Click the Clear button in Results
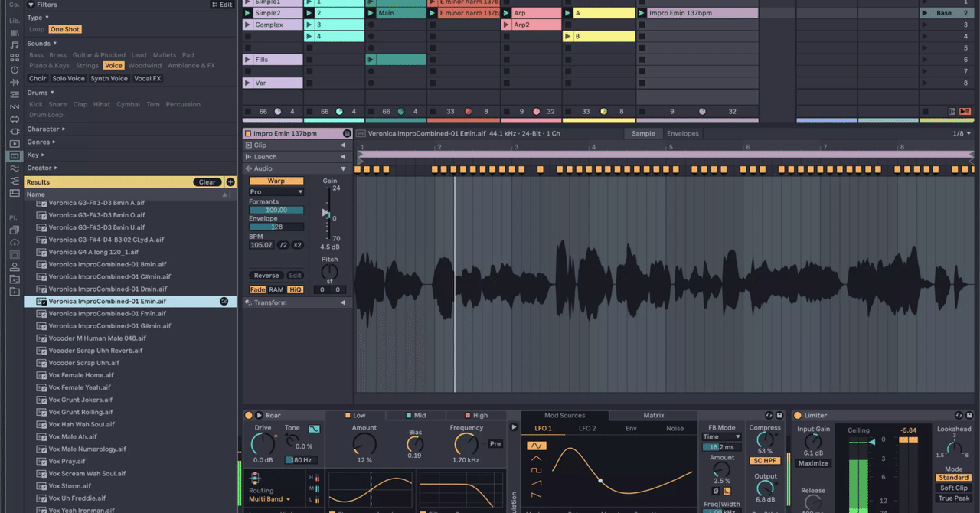 point(206,181)
